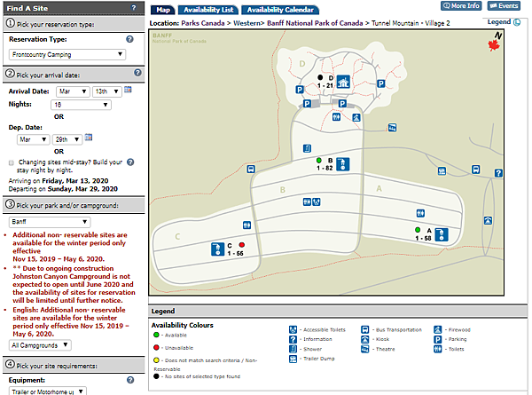Switch to the Map tab
This screenshot has width=532, height=395.
pos(163,10)
